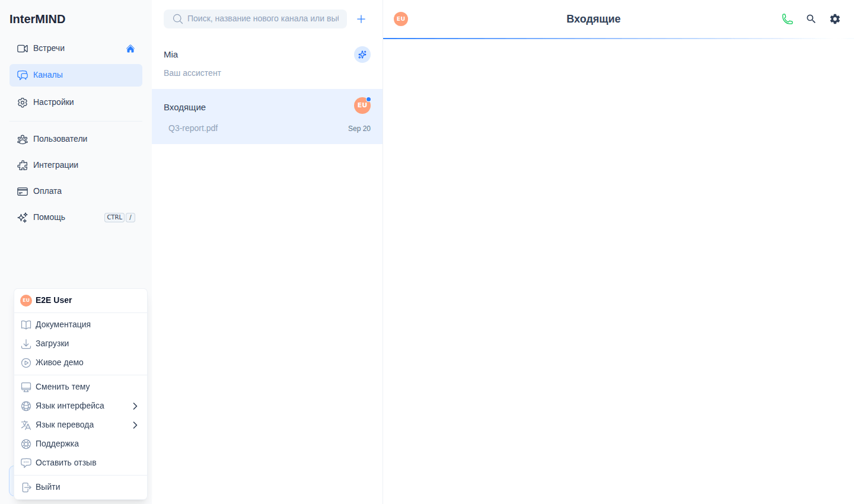Screen dimensions: 854x504
Task: Open the Пользователи page
Action: click(76, 139)
